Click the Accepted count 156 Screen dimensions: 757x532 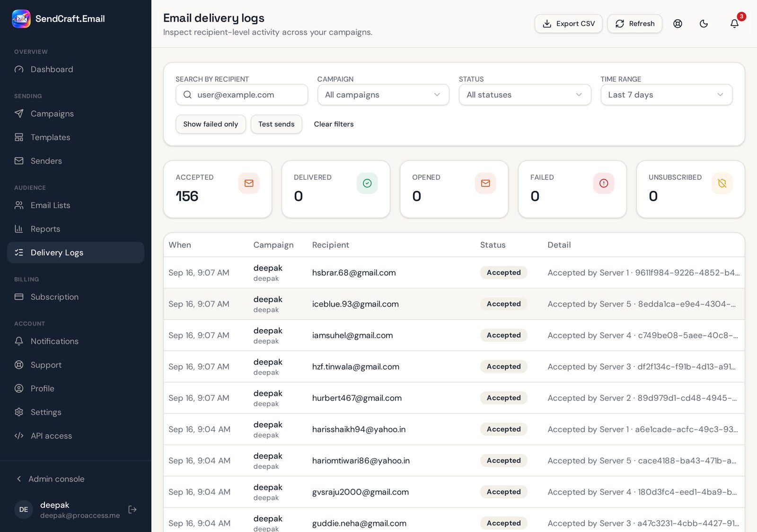tap(187, 196)
